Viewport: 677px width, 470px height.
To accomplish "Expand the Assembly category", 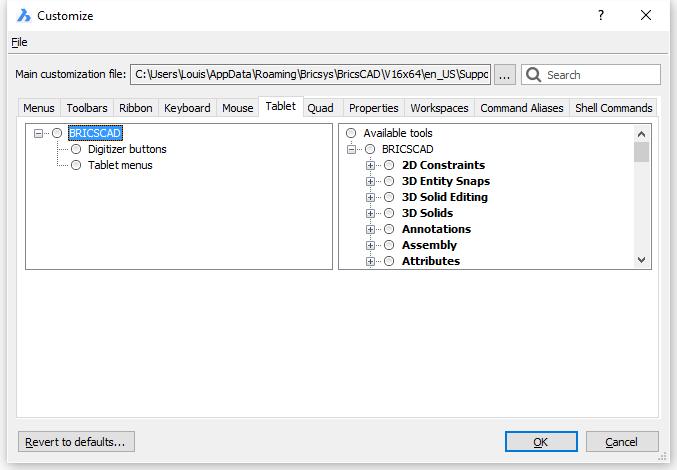I will pos(370,245).
